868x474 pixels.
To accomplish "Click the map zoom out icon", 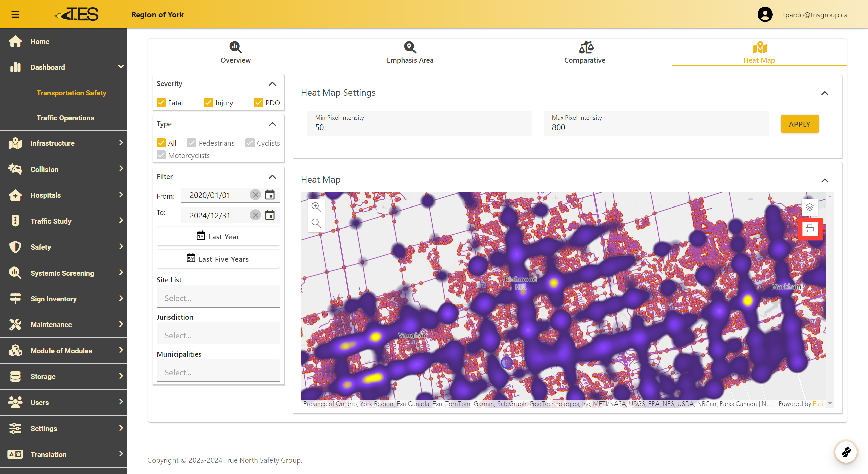I will point(316,223).
